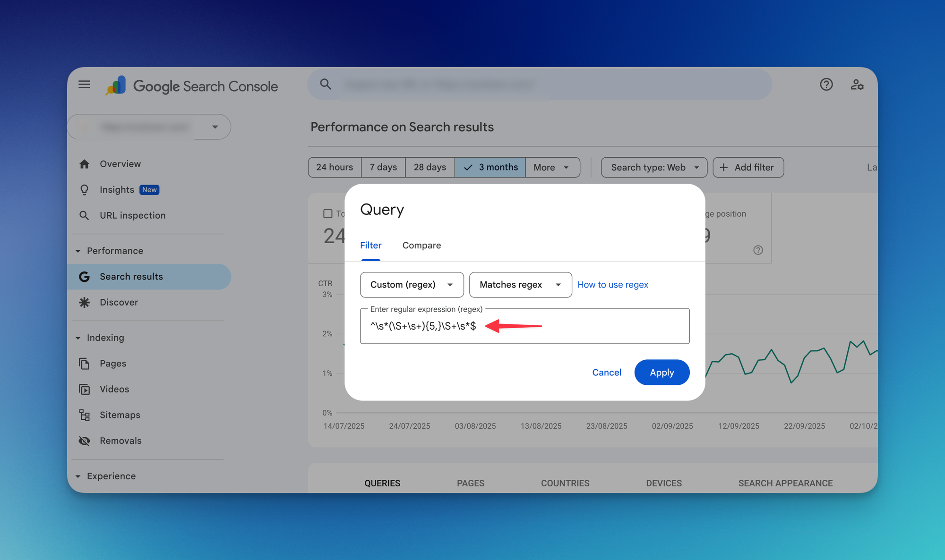Open the hamburger main menu icon
This screenshot has height=560, width=945.
(x=84, y=85)
